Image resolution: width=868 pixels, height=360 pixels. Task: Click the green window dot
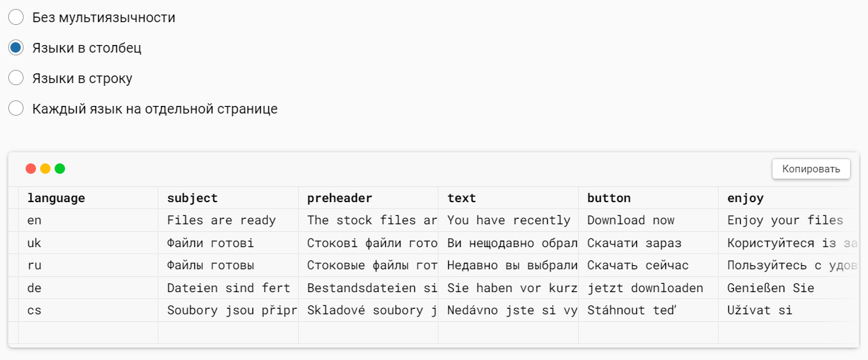point(59,168)
